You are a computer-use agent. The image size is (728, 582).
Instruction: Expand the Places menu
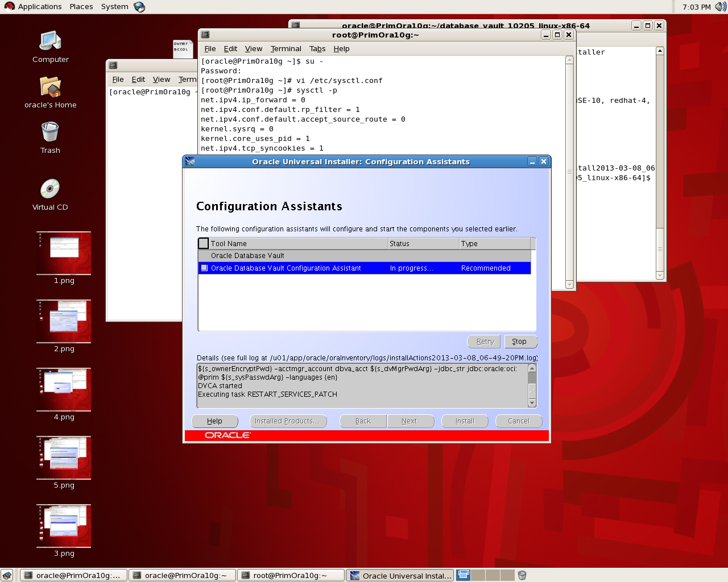(81, 7)
